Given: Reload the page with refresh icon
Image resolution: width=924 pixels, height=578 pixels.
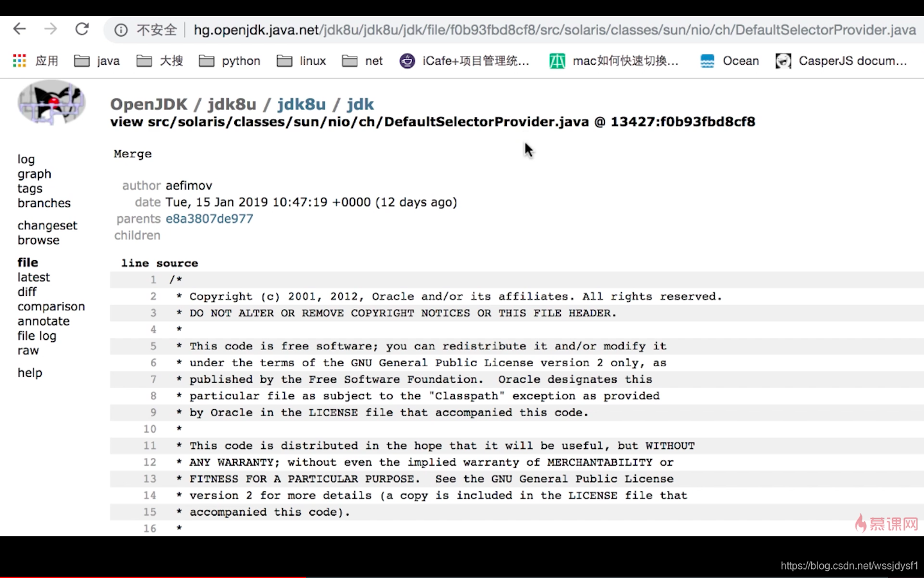Looking at the screenshot, I should (82, 29).
